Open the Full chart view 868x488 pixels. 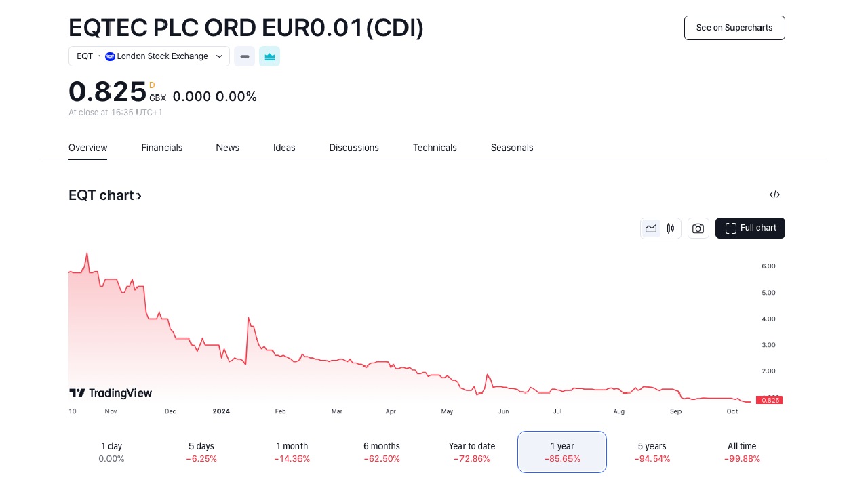[x=750, y=228]
